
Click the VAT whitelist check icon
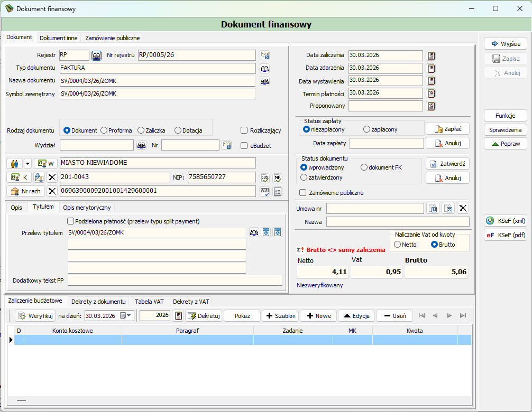(x=264, y=191)
